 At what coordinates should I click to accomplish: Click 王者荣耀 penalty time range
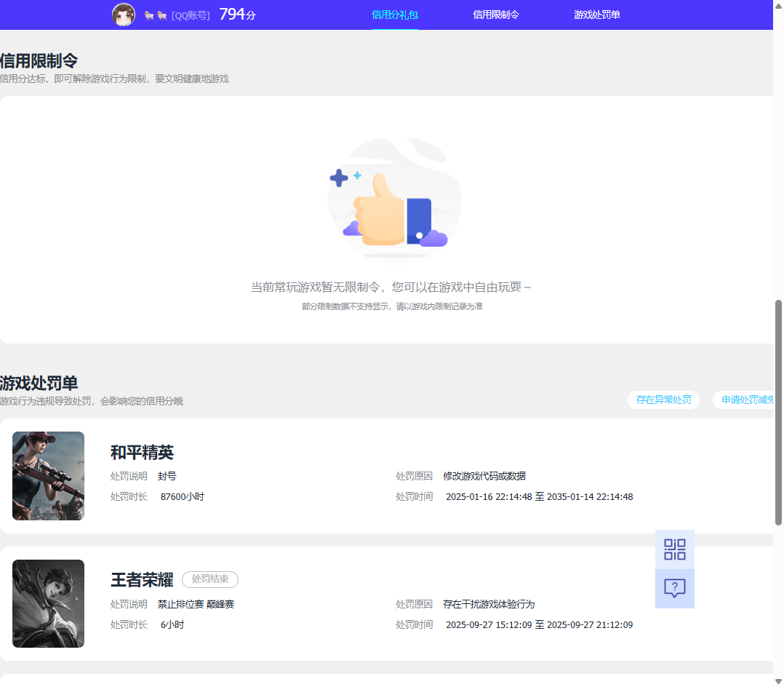click(x=540, y=625)
